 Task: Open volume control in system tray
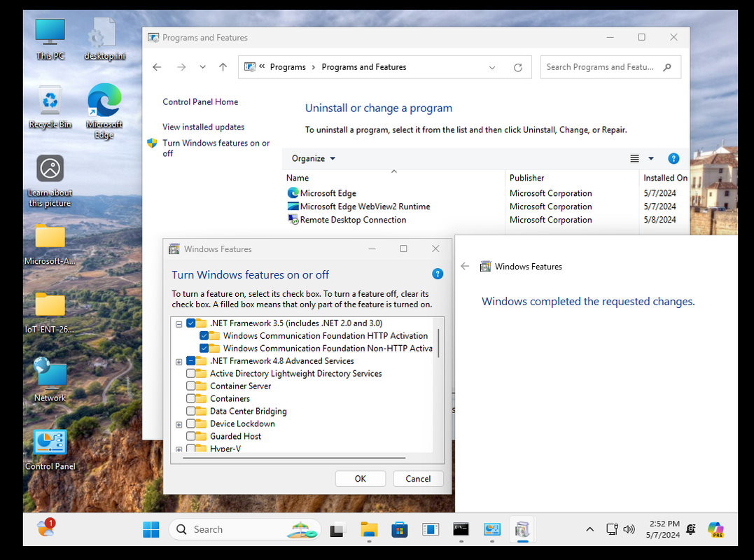[x=629, y=529]
